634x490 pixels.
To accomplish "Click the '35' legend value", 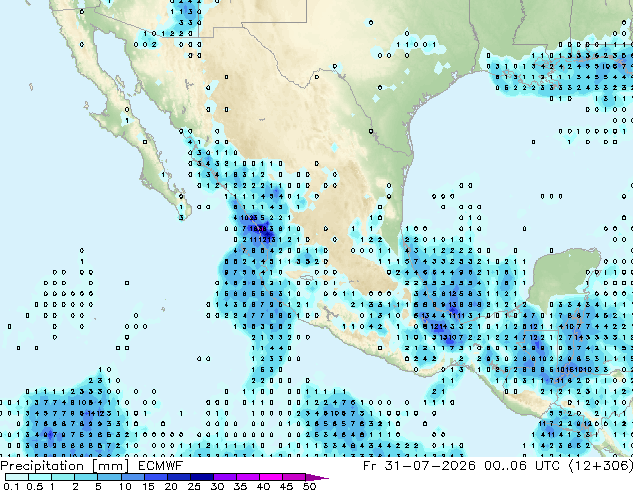I will (x=240, y=486).
